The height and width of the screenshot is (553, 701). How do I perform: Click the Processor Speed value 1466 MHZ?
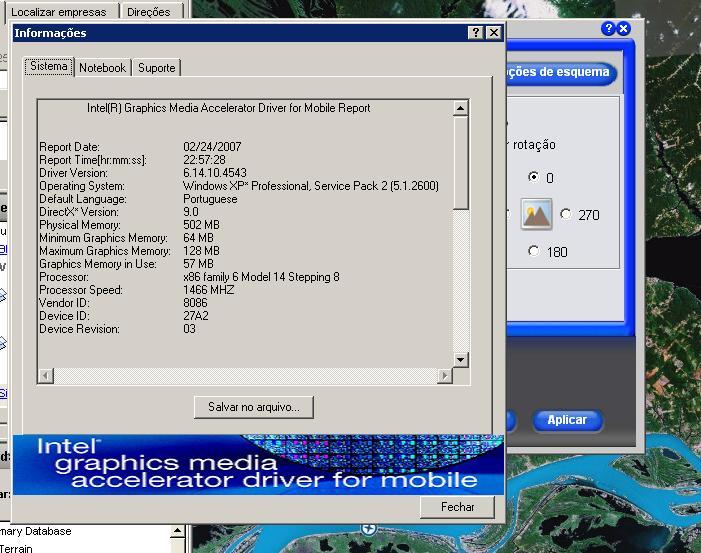pos(208,290)
